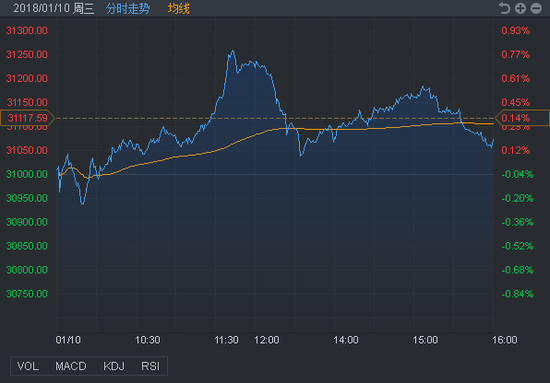This screenshot has width=550, height=383.
Task: Click the 12:00 time axis label
Action: 267,340
